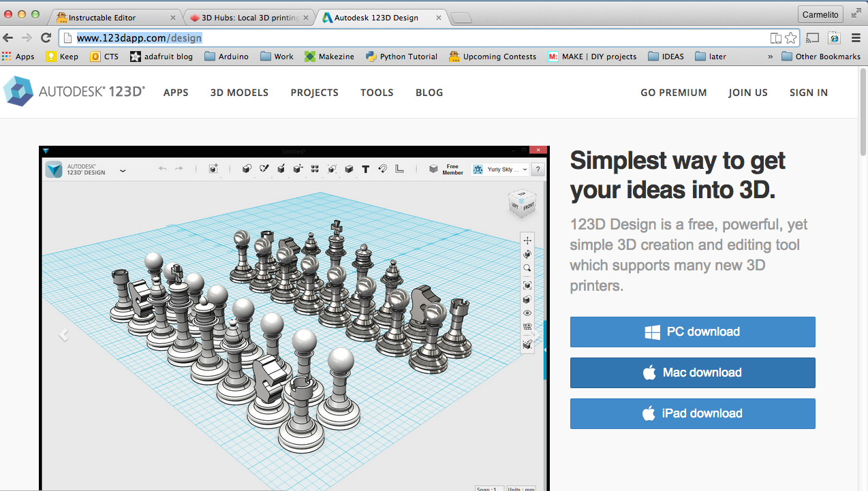Click the SIGN IN link

click(809, 93)
